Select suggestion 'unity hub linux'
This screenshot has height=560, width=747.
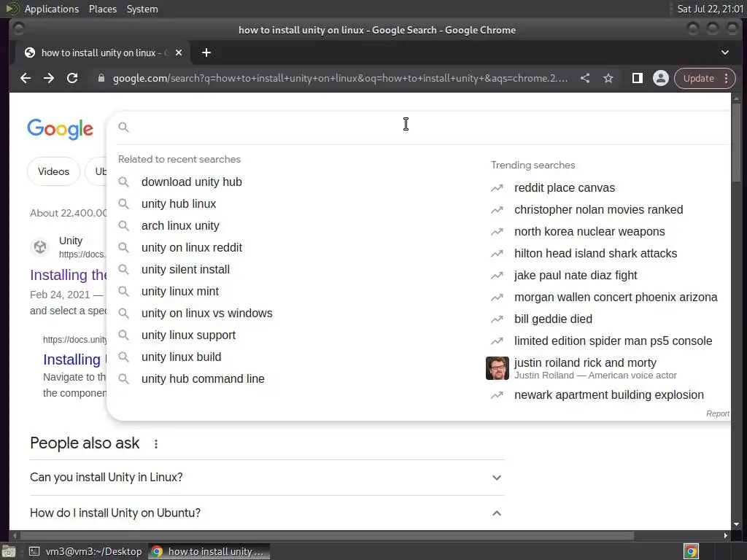[179, 204]
